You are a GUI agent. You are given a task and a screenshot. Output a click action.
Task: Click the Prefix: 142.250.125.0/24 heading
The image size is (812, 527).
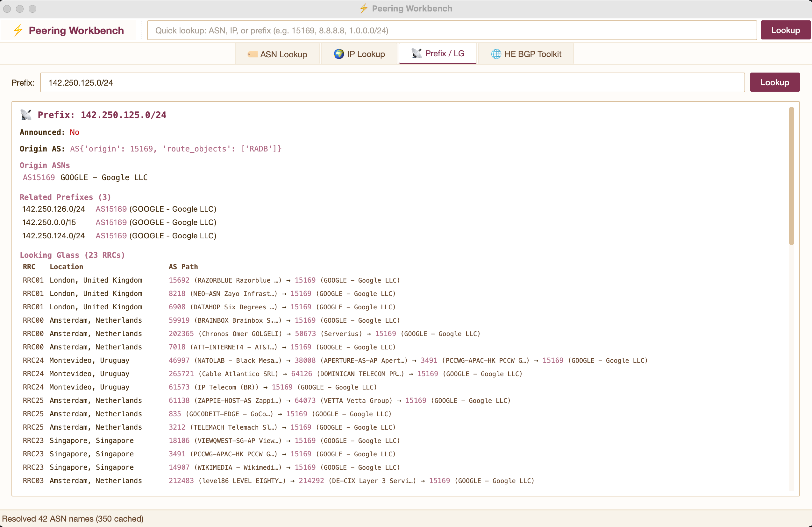coord(102,115)
